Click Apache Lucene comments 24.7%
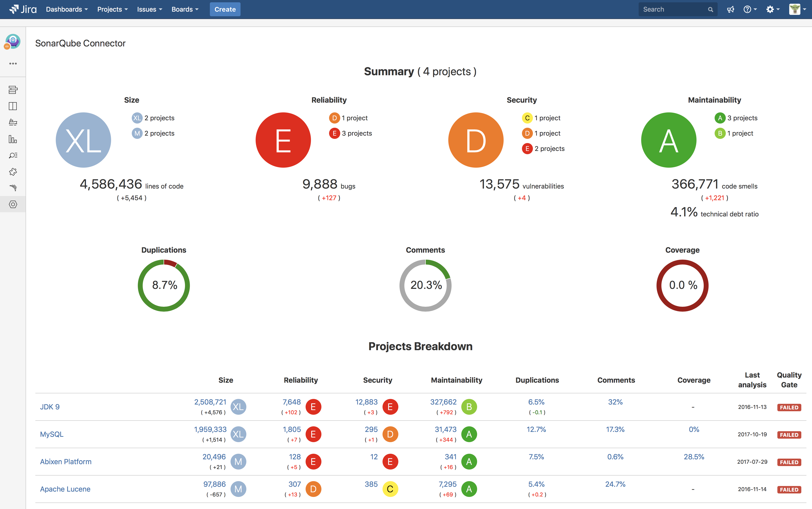 (615, 484)
